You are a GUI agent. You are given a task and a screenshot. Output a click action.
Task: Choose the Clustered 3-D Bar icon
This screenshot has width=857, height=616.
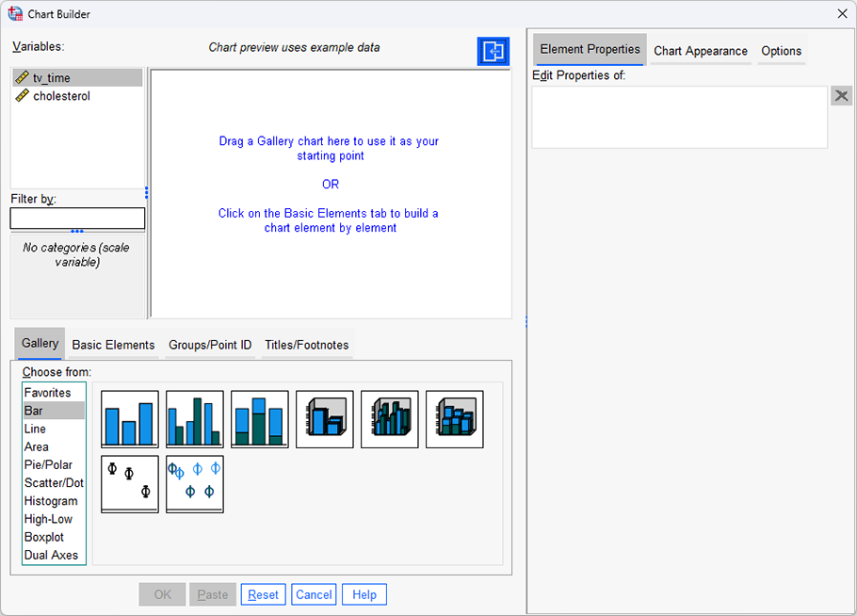tap(389, 418)
